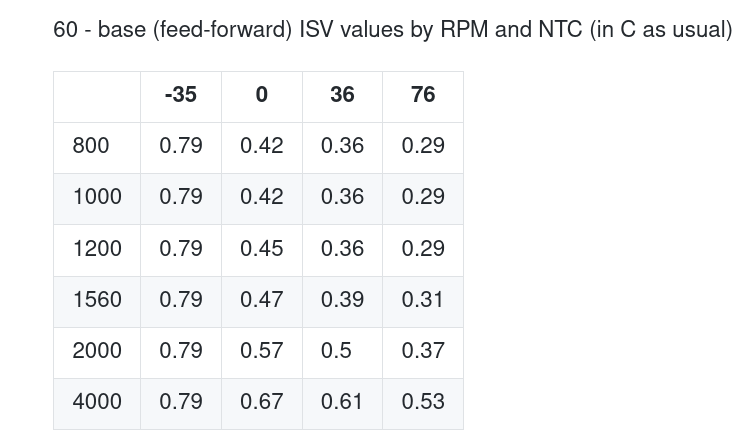Select the 0.61 value cell
744x442 pixels.
(342, 402)
